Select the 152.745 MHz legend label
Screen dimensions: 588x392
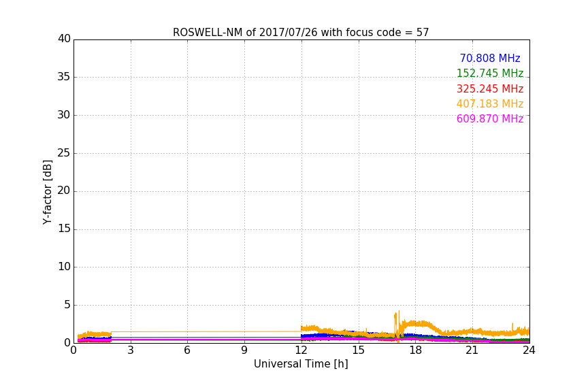[490, 73]
